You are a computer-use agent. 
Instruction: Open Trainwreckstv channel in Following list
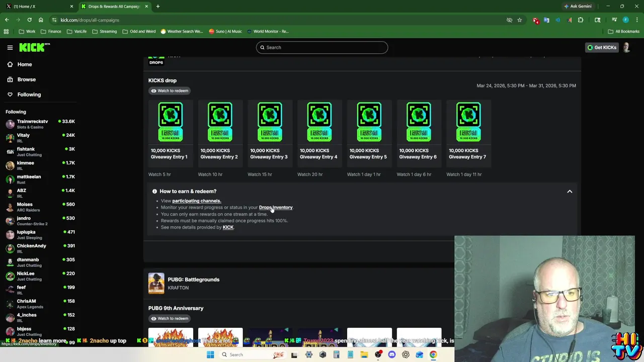point(40,124)
